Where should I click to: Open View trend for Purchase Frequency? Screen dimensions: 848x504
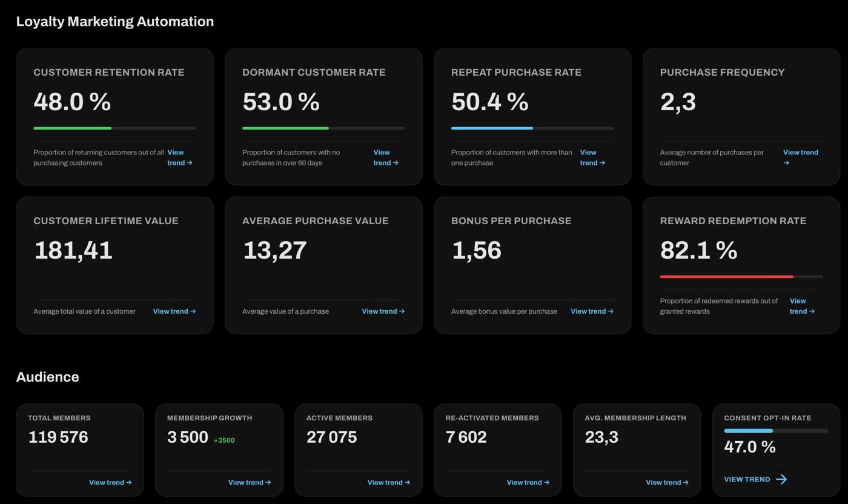tap(801, 157)
